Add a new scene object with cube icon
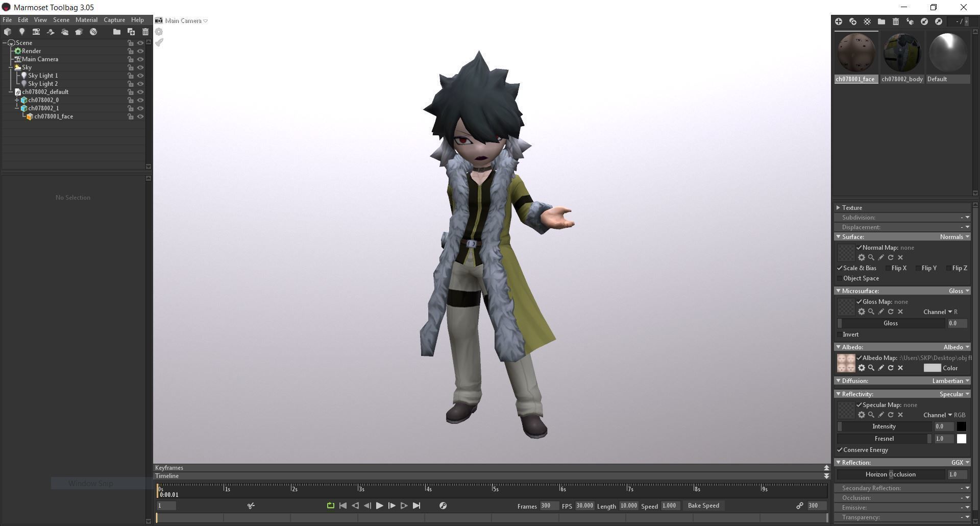980x526 pixels. 8,32
